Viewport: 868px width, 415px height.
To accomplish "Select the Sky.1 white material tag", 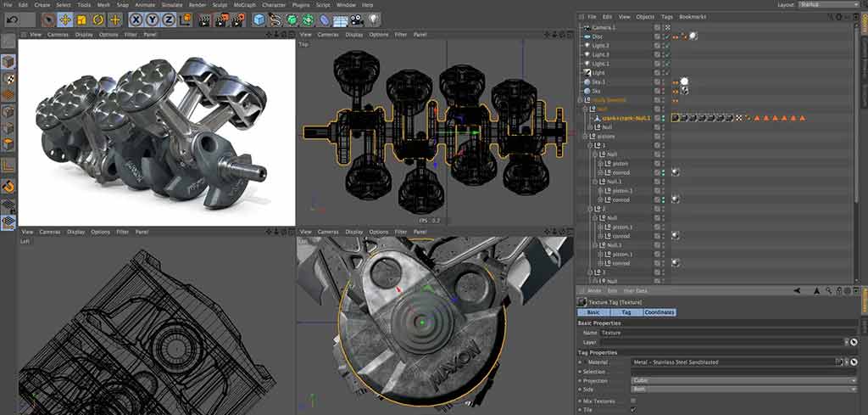I will click(x=685, y=81).
